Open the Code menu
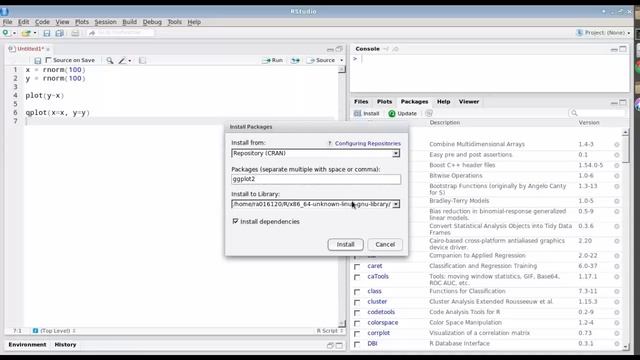640x360 pixels. pyautogui.click(x=42, y=22)
